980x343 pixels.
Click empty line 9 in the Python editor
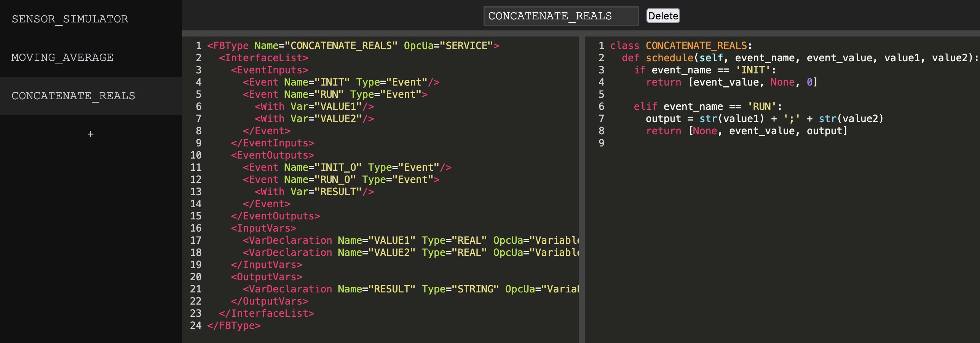coord(780,143)
